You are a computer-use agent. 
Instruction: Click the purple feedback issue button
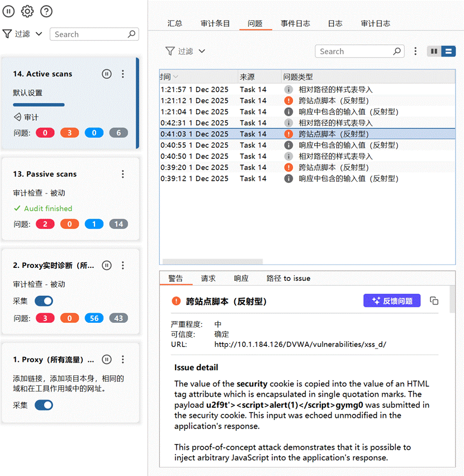(x=392, y=300)
